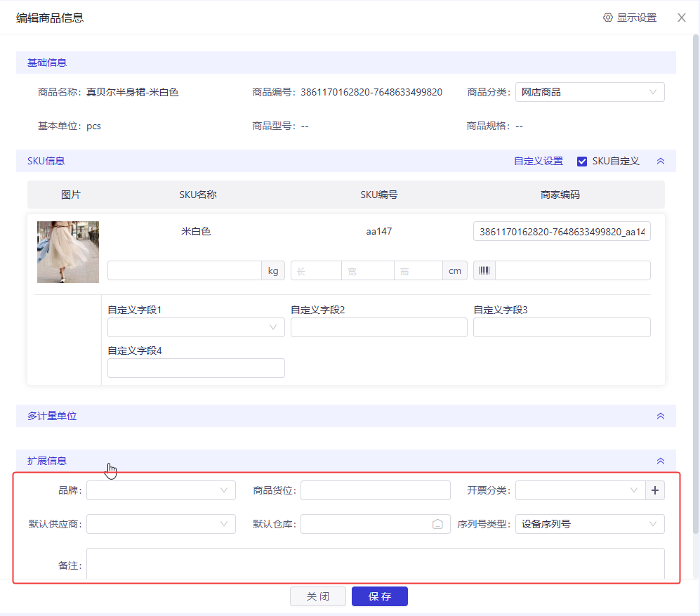The width and height of the screenshot is (700, 616).
Task: Focus the 商家编码 input field
Action: (562, 231)
